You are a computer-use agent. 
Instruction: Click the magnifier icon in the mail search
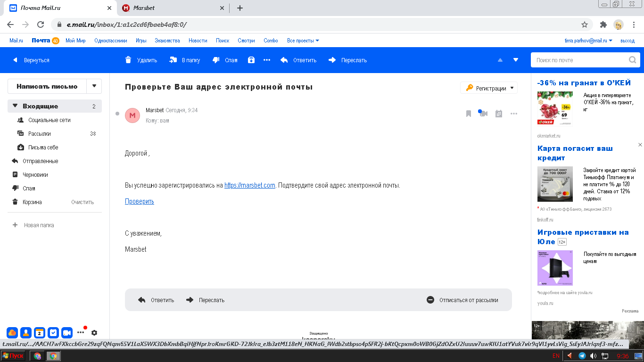click(x=632, y=60)
